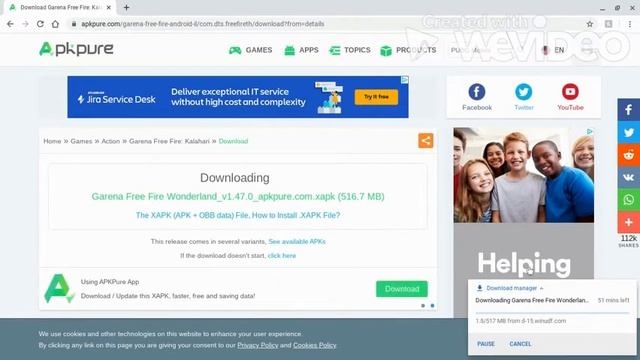The image size is (640, 360).
Task: Pause the Garena Free Fire download
Action: 486,344
